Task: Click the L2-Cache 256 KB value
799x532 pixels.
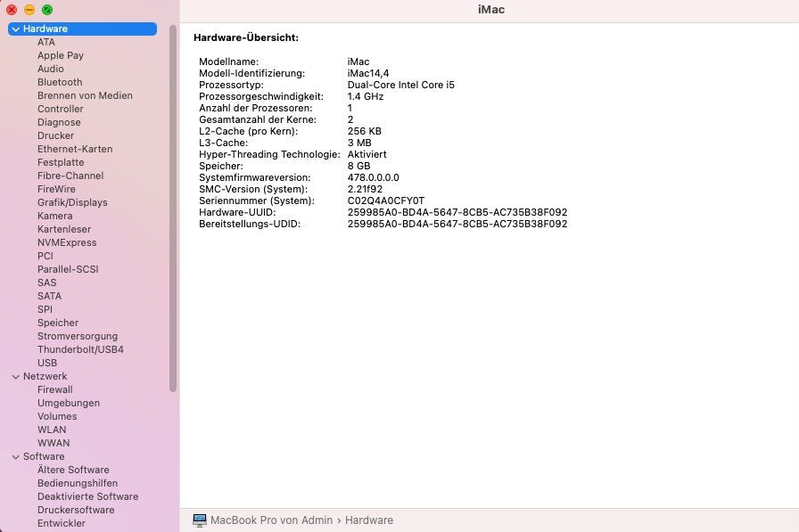Action: pos(365,131)
